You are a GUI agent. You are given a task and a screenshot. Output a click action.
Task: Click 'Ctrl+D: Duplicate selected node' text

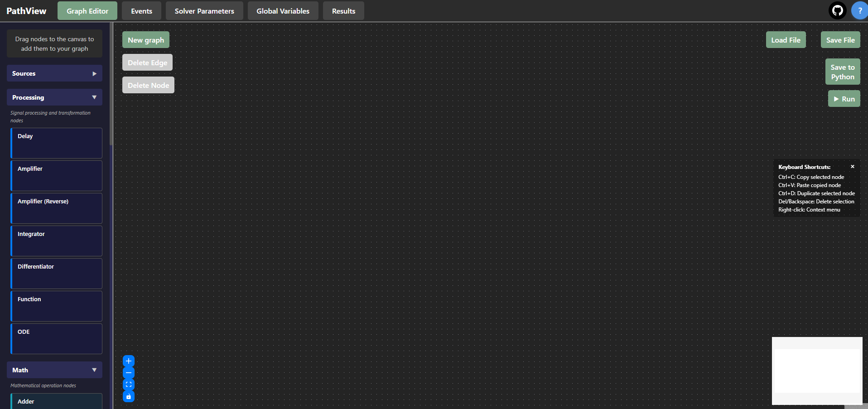(x=816, y=193)
